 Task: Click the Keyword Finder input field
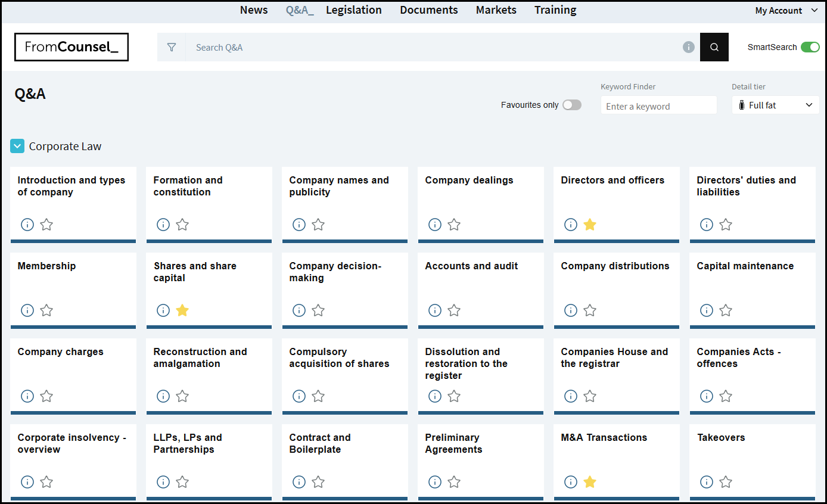tap(658, 106)
